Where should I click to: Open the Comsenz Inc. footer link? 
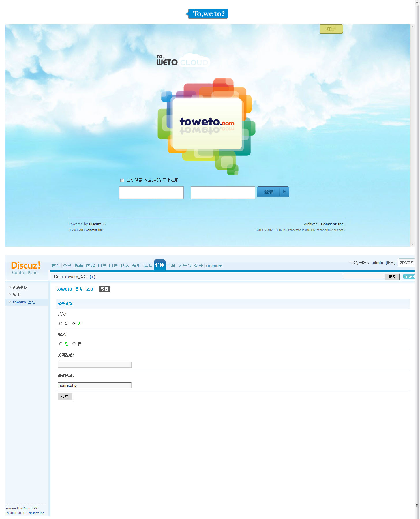(x=333, y=224)
